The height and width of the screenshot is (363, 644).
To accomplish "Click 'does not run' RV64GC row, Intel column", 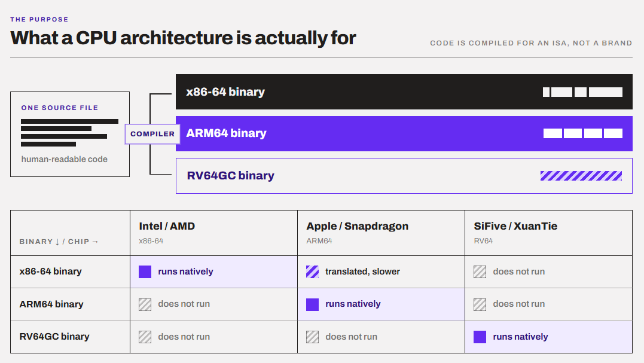I will (184, 337).
